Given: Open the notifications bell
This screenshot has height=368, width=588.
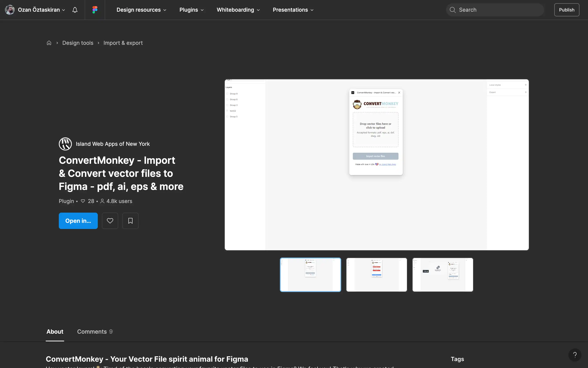Looking at the screenshot, I should (x=75, y=10).
